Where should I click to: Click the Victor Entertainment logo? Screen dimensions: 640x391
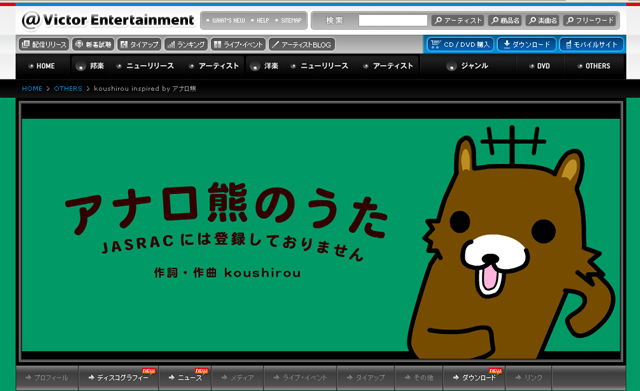point(108,20)
